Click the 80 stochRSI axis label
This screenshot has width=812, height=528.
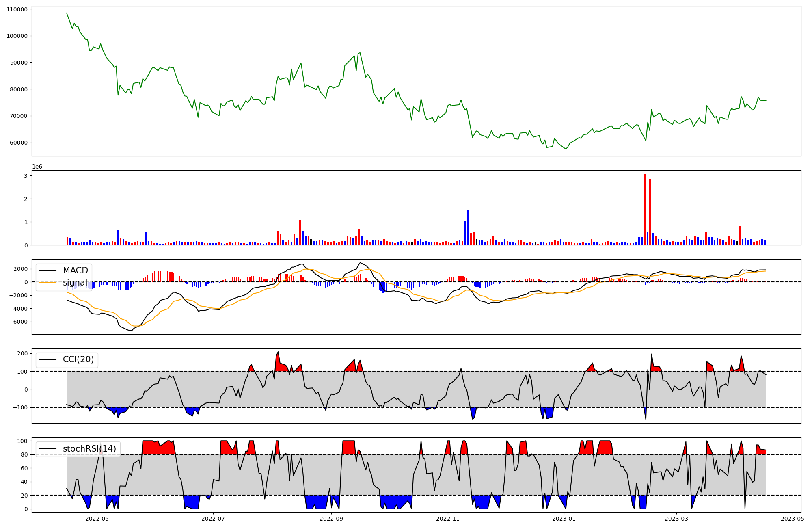tap(24, 455)
